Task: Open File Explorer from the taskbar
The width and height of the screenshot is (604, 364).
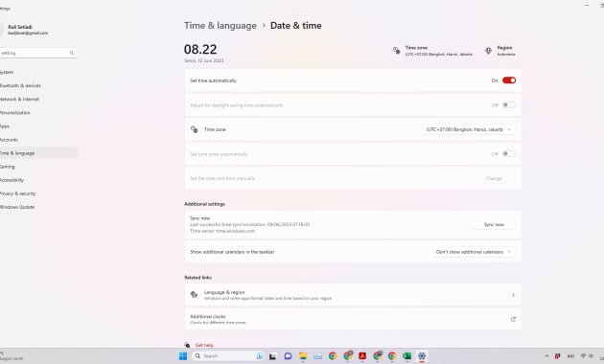Action: 303,356
